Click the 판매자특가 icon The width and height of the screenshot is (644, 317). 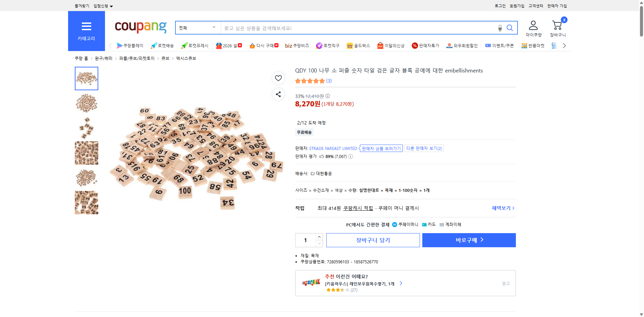(x=426, y=46)
